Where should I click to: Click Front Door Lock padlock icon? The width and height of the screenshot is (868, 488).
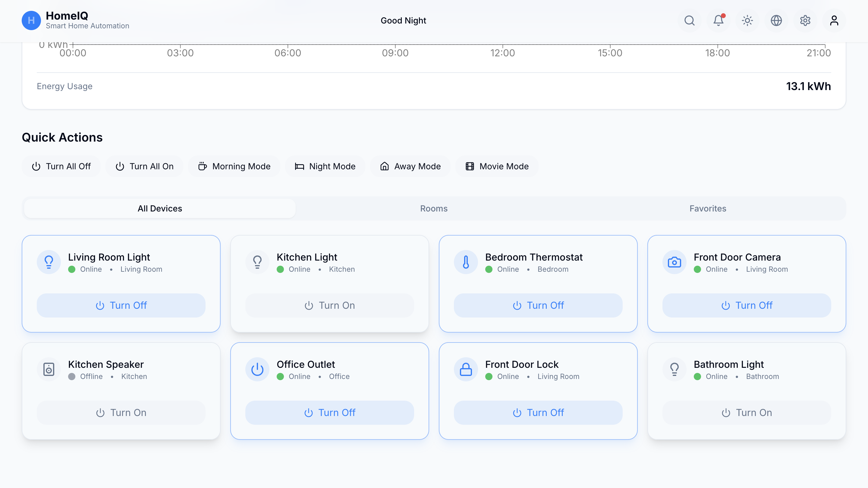point(466,369)
